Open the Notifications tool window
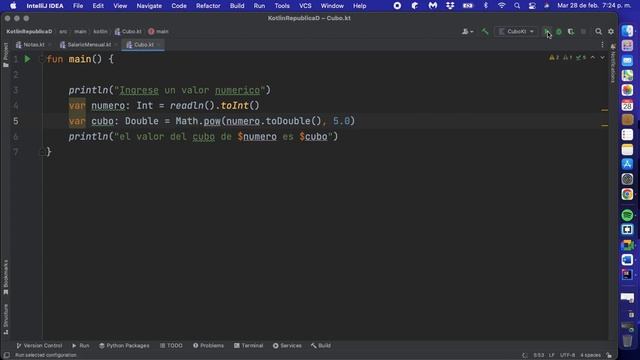 [613, 63]
